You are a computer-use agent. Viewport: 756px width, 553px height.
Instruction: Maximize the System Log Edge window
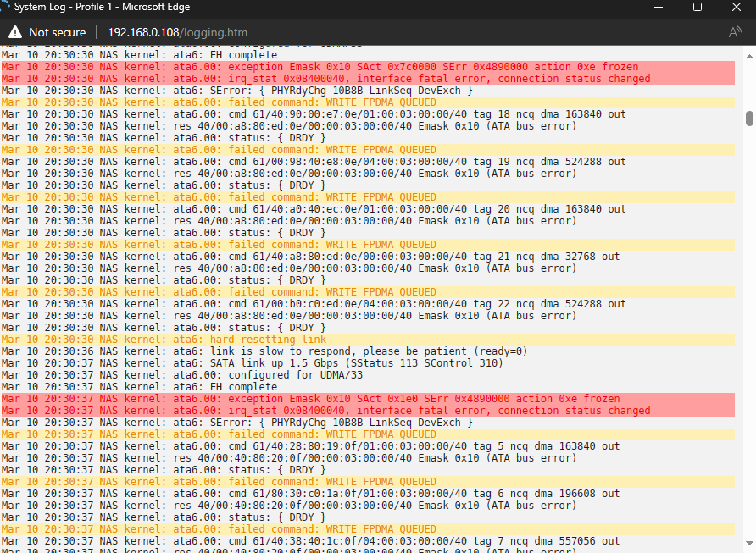coord(698,7)
